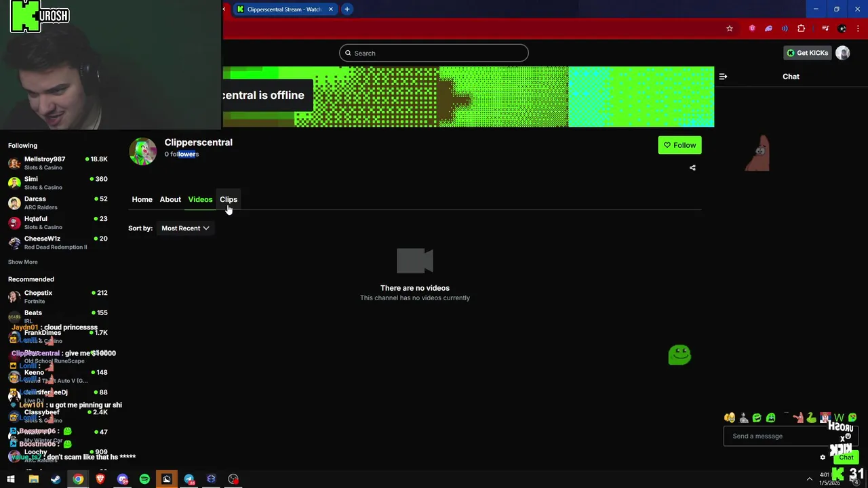Pick the laughing face quick emote
This screenshot has width=868, height=488.
(730, 418)
